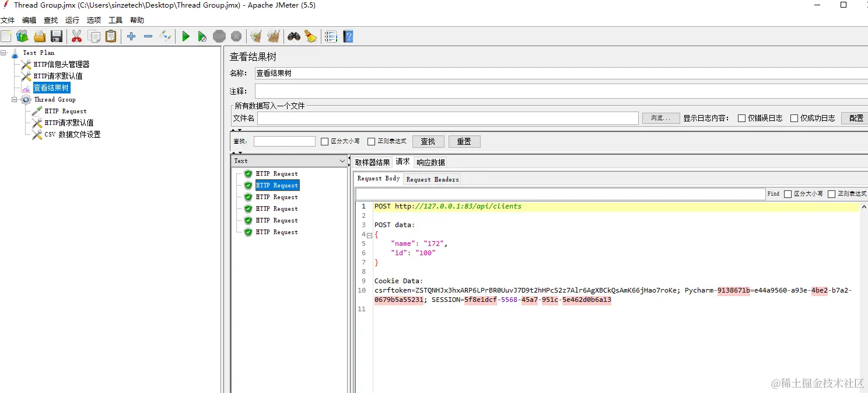This screenshot has width=868, height=393.
Task: Select the first HTTP Request result
Action: [x=276, y=173]
